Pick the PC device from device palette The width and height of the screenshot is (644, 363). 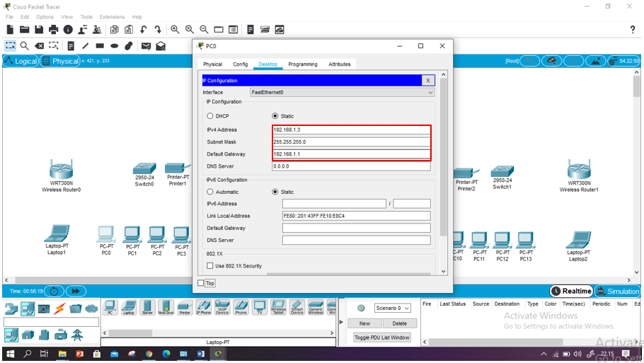tap(110, 307)
